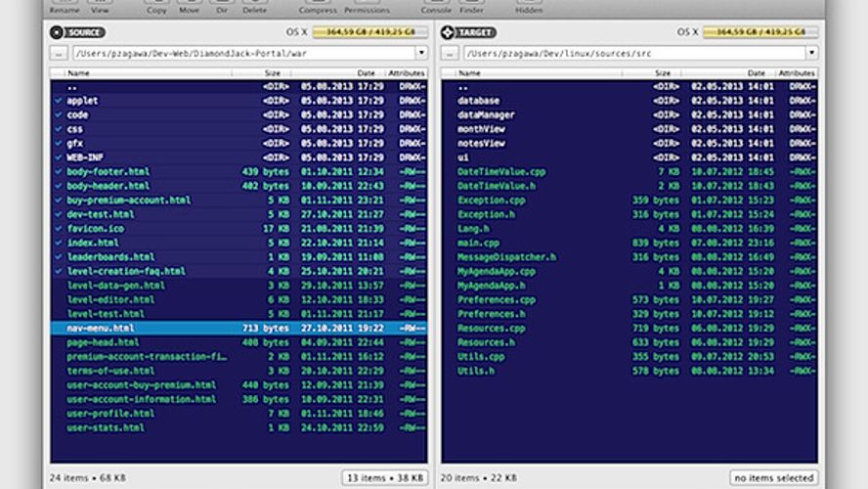Uncheck the body-footer.html checkmark
This screenshot has height=489, width=868.
point(58,172)
